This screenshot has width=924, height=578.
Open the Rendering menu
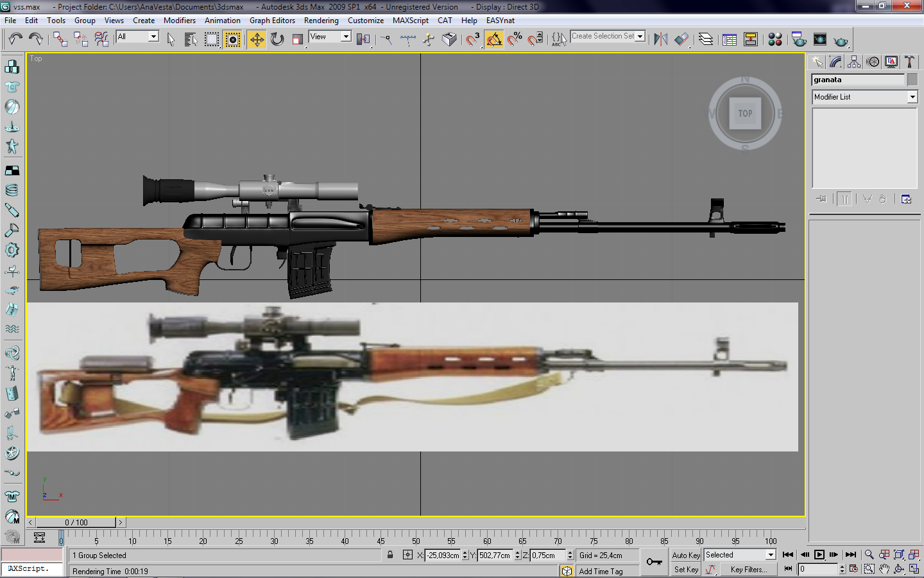(x=321, y=21)
